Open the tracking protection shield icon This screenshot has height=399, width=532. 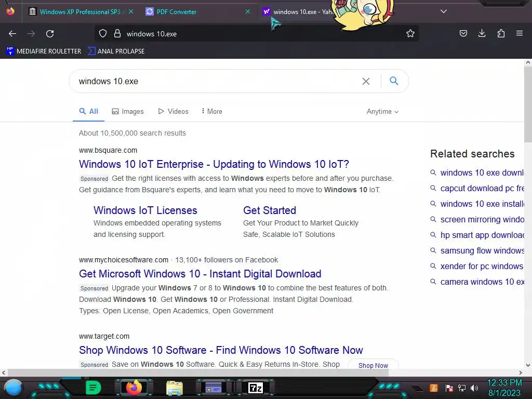tap(103, 34)
